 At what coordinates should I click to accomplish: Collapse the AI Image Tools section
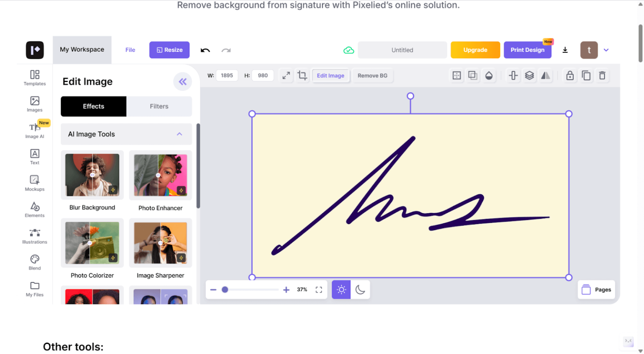[179, 134]
